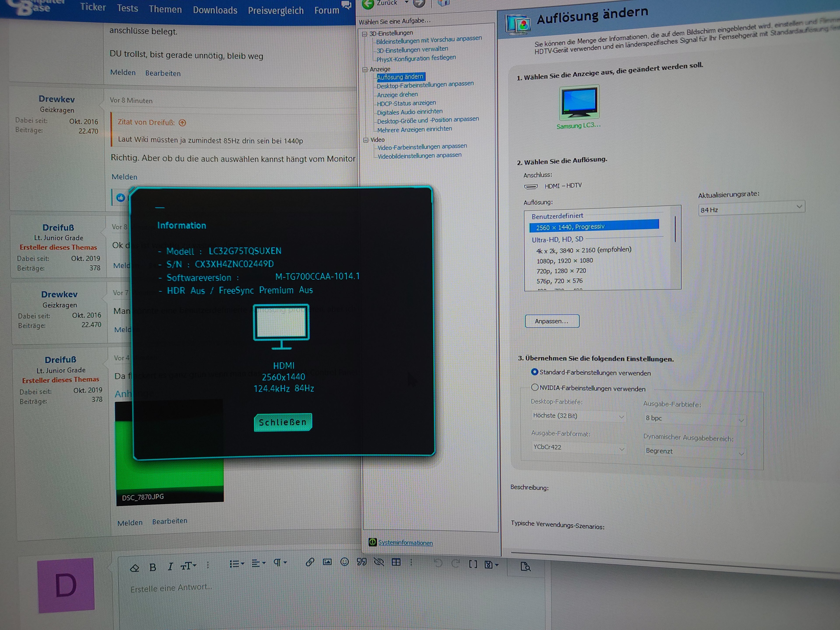The width and height of the screenshot is (840, 630).
Task: Click the insert table icon
Action: coord(396,562)
